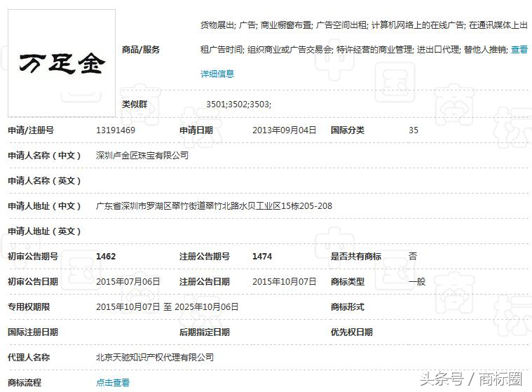Click the 万足金 trademark image thumbnail
Viewport: 532px width, 392px height.
62,63
